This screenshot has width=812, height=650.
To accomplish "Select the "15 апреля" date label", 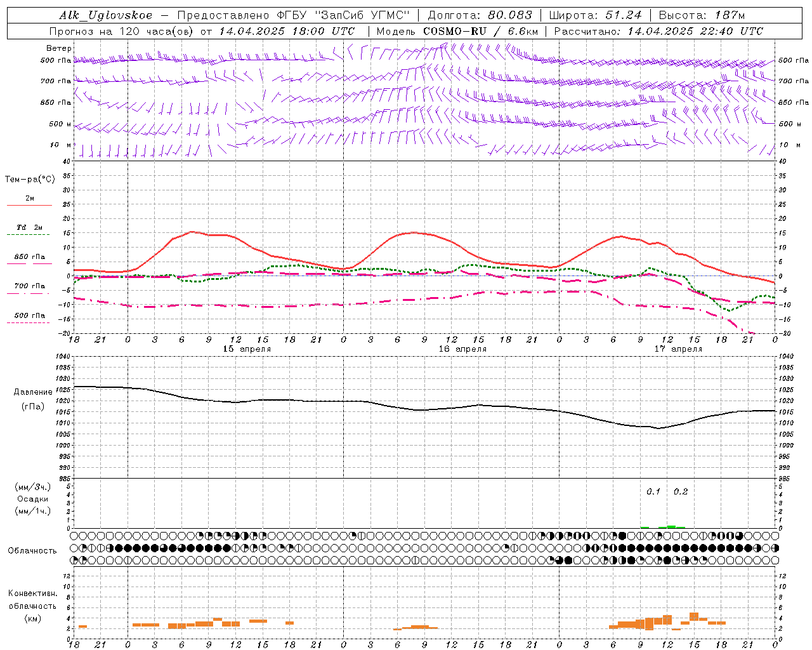I will 247,349.
